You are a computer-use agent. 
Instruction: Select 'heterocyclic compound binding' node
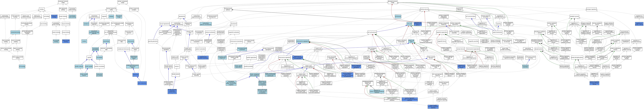click(x=37, y=17)
